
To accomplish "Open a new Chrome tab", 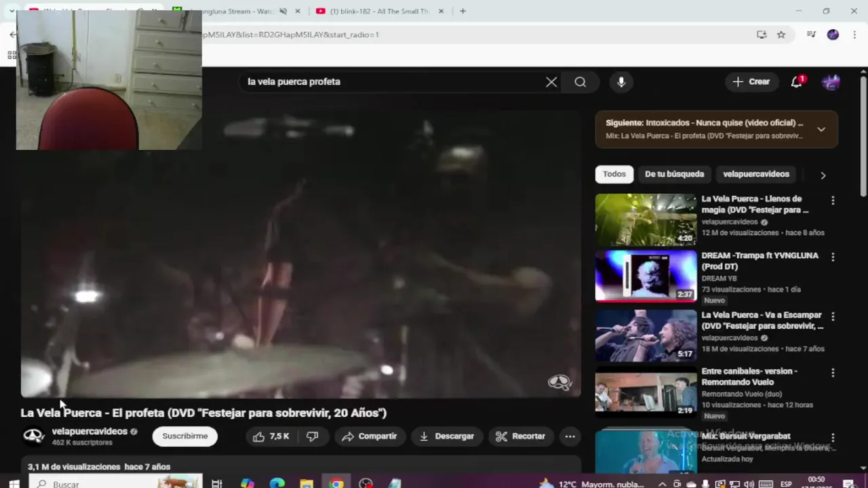I will tap(462, 11).
